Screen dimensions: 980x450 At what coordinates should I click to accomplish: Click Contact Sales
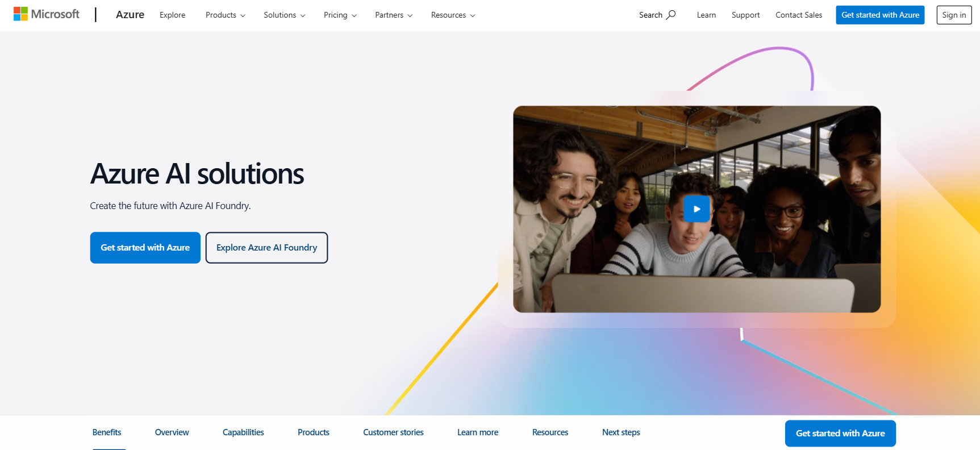(x=799, y=15)
